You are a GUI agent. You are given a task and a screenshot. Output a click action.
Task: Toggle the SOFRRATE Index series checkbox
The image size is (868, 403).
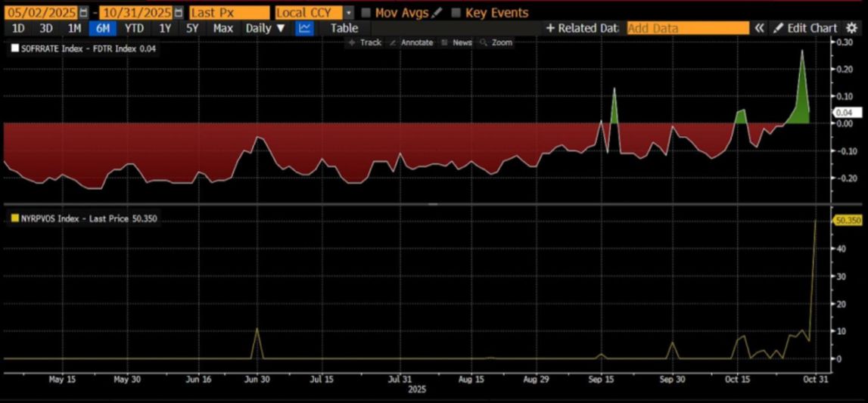[x=15, y=48]
